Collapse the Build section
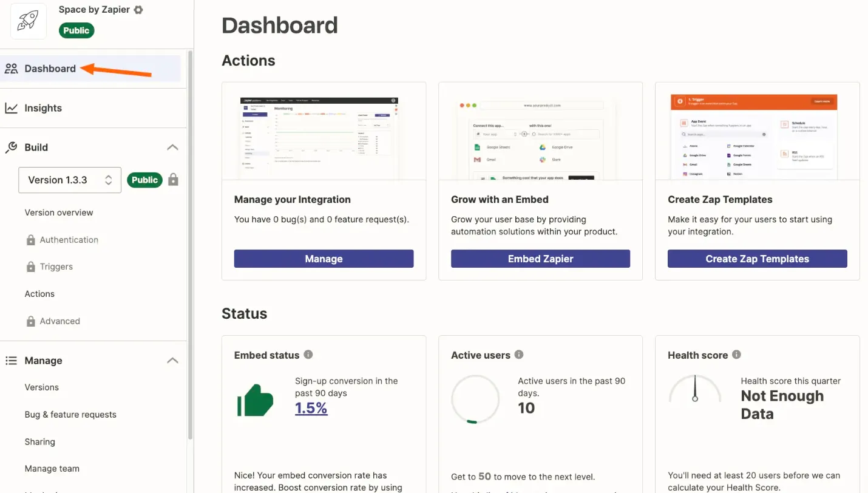Viewport: 868px width, 493px height. point(173,148)
